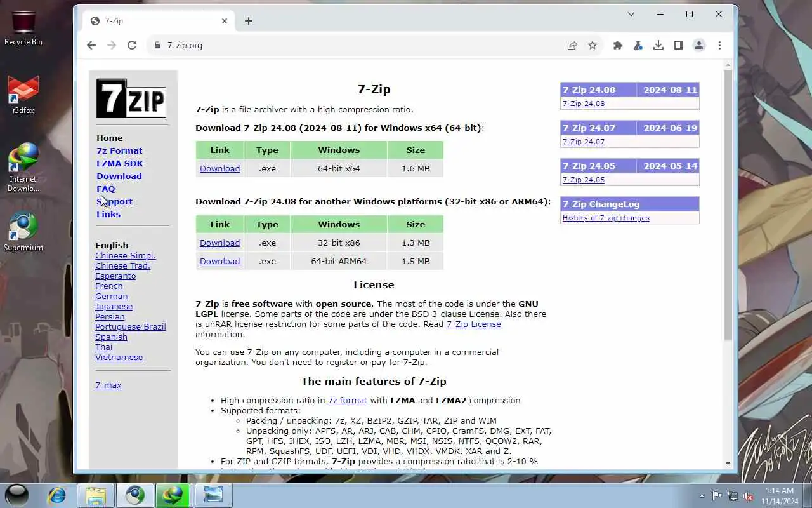Screen dimensions: 812x508
Task: Open Internet Download Manager desktop shortcut
Action: tap(23, 168)
